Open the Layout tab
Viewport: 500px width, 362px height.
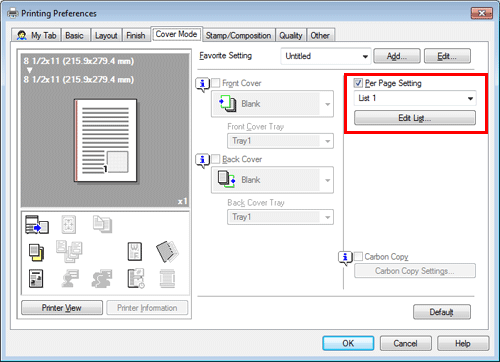106,35
